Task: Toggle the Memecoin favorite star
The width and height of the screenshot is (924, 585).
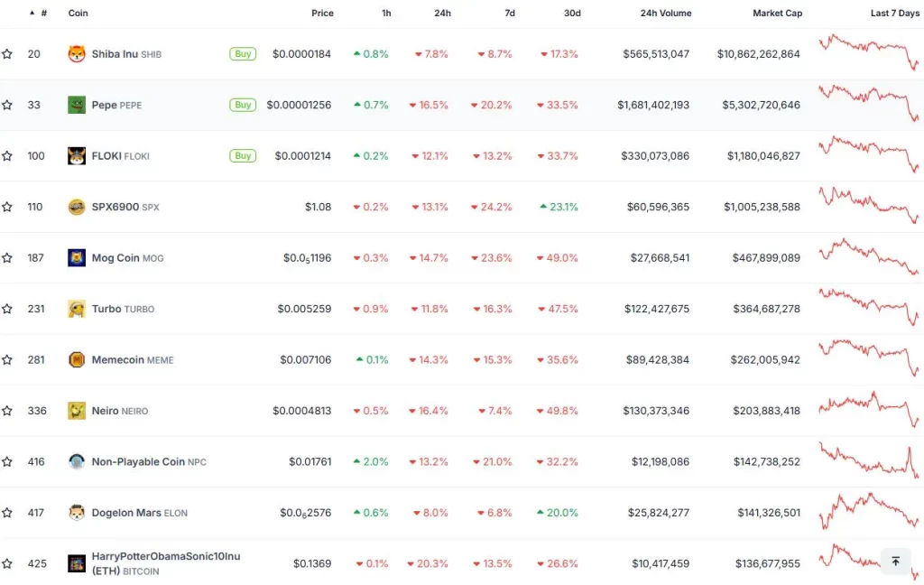Action: pyautogui.click(x=7, y=359)
